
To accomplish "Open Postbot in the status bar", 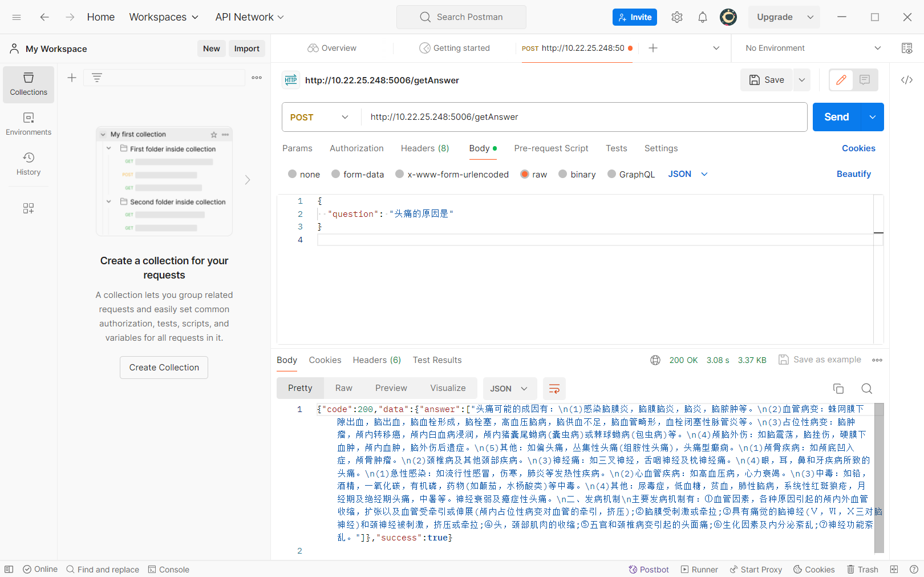I will tap(649, 570).
